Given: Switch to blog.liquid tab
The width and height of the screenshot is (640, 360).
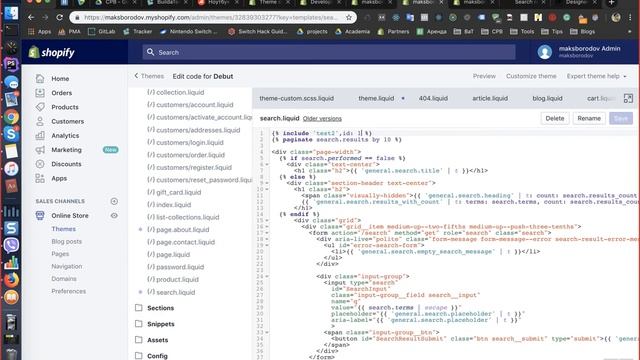Looking at the screenshot, I should point(547,98).
